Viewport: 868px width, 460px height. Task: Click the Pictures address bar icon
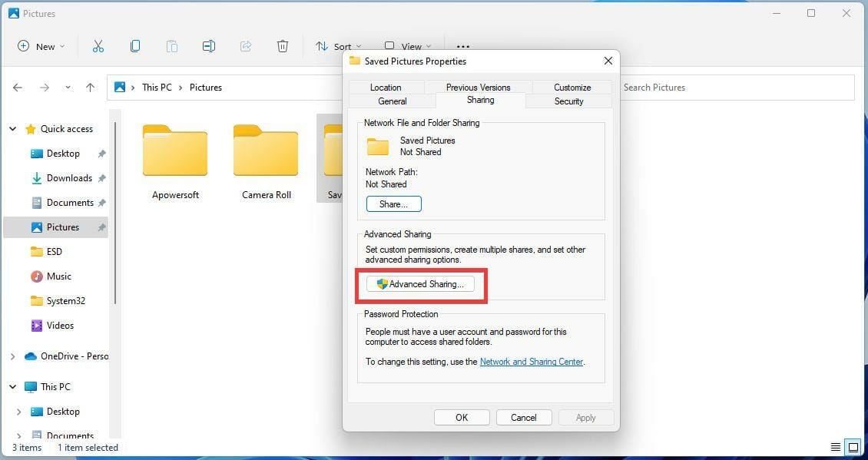click(120, 88)
